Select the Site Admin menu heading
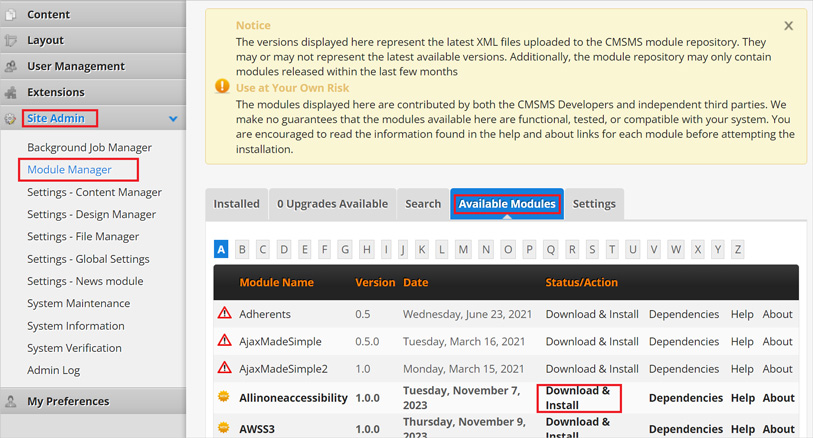This screenshot has height=438, width=813. 55,119
